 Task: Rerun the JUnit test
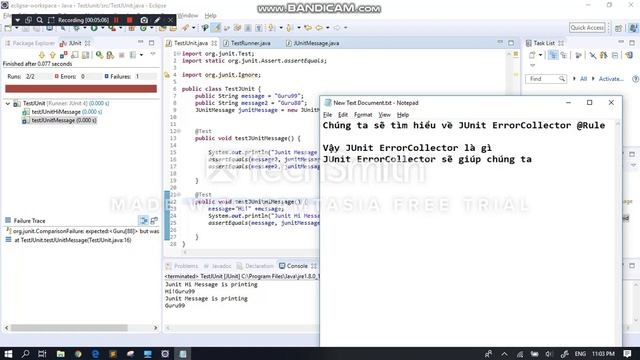click(99, 55)
